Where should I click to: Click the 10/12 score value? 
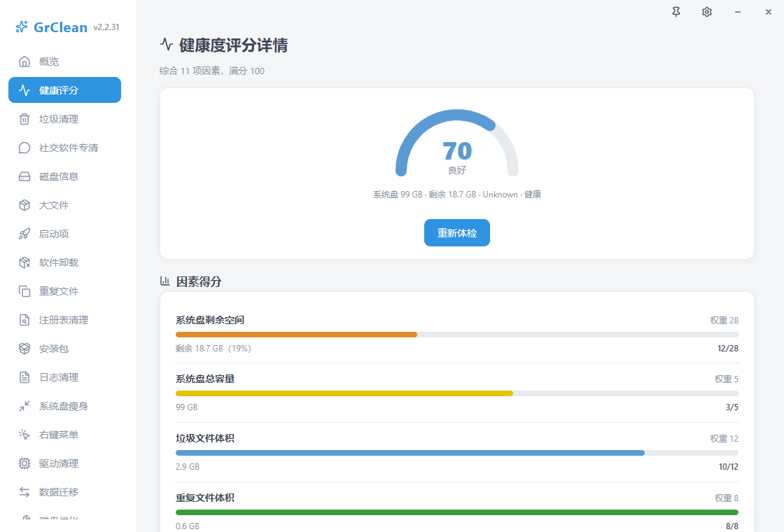coord(729,467)
